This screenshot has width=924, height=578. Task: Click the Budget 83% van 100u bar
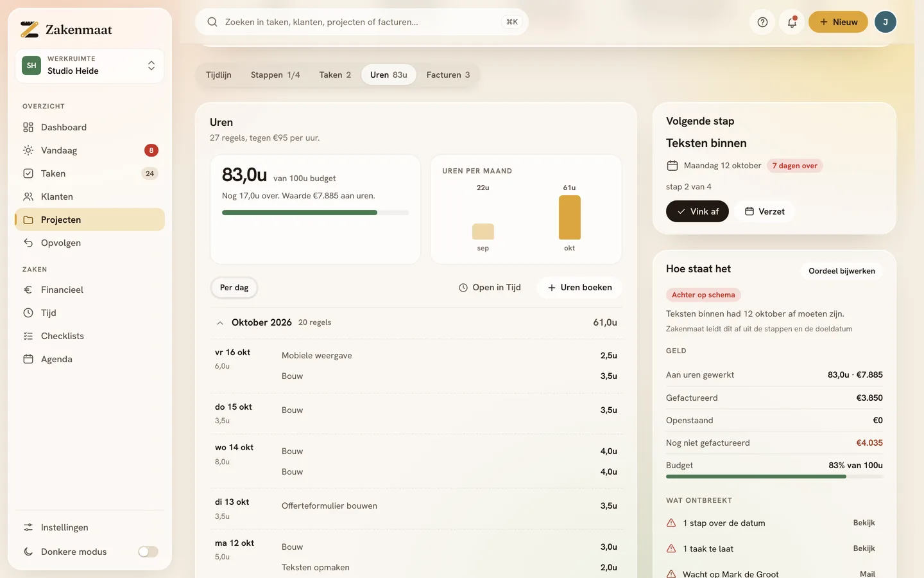pos(774,477)
